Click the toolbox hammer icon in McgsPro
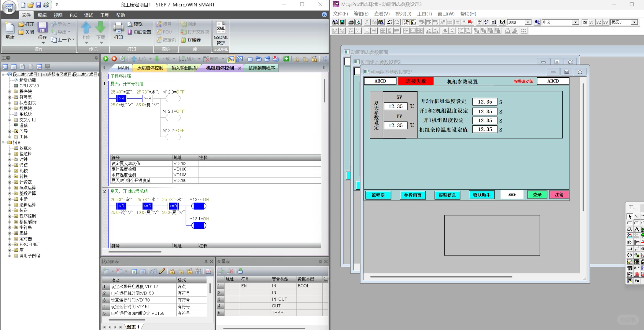This screenshot has width=644, height=330. (406, 22)
